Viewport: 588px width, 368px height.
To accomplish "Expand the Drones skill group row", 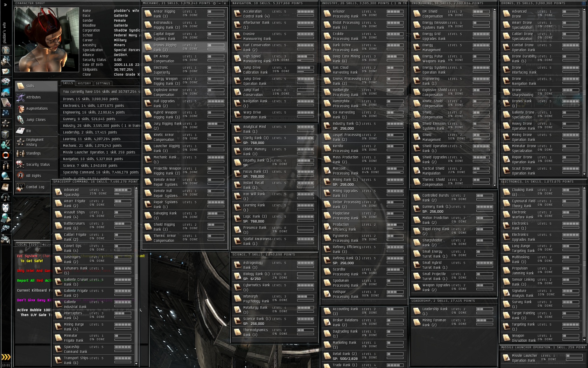I will pos(100,99).
